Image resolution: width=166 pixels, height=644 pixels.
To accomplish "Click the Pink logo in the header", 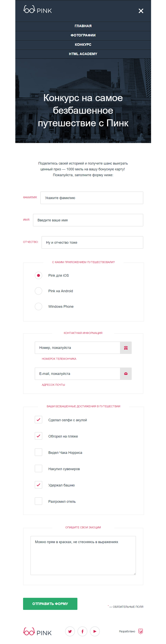I will click(37, 10).
